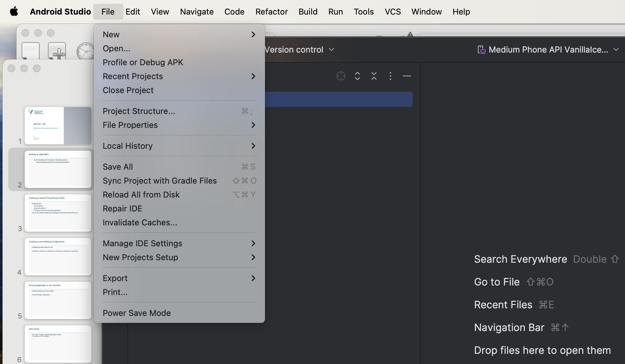Select Close Project
The width and height of the screenshot is (625, 364).
(x=179, y=90)
